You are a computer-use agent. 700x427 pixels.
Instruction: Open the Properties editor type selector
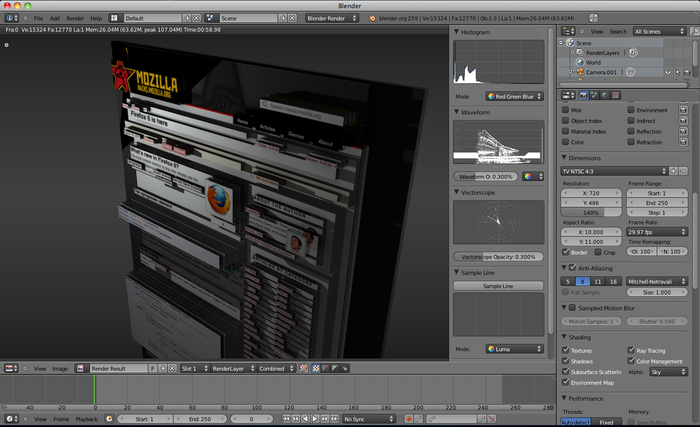(x=568, y=95)
